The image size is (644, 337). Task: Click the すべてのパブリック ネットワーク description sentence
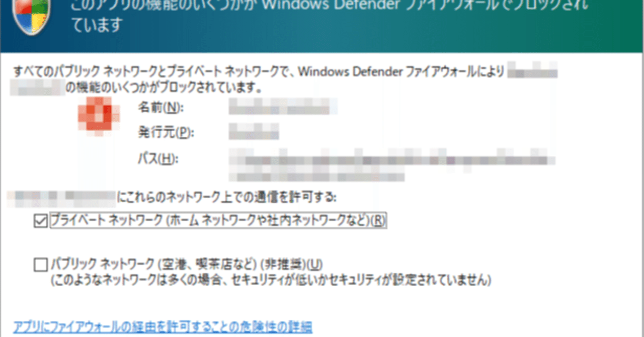coord(285,79)
